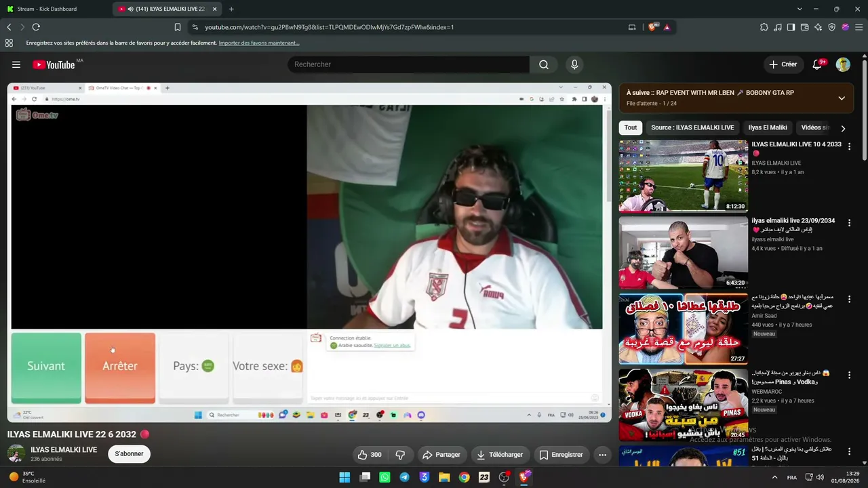The width and height of the screenshot is (868, 488).
Task: Click the Enregistrer save button
Action: coord(561,455)
